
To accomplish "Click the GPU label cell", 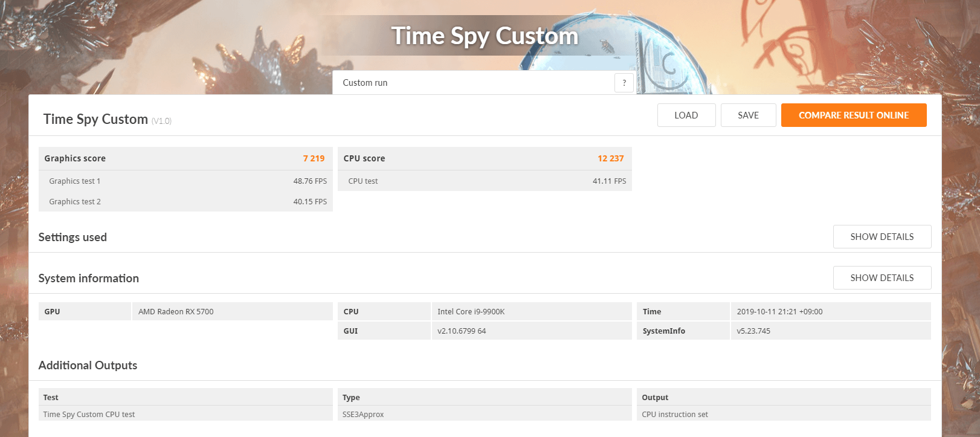I will [85, 311].
